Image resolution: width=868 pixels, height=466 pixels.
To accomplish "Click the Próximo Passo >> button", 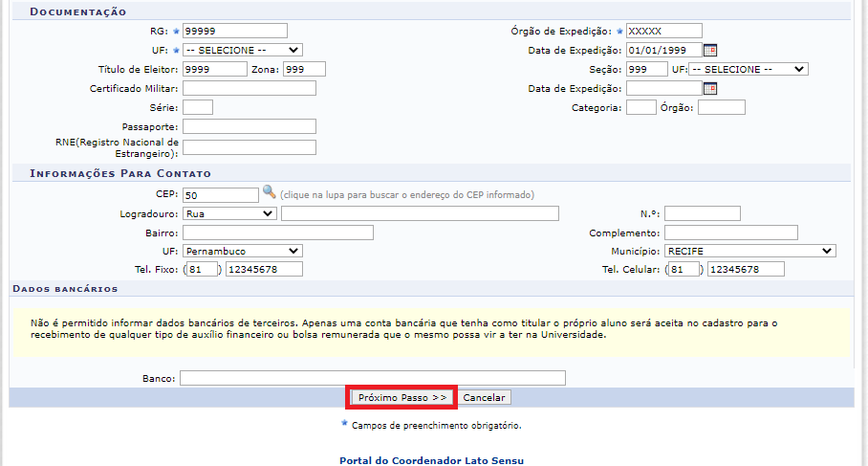I will [401, 397].
